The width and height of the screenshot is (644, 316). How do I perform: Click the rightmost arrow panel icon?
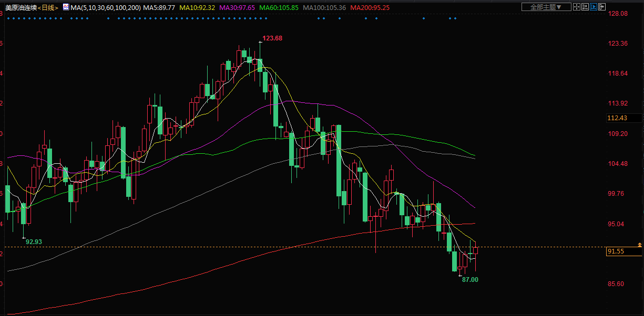(x=602, y=7)
